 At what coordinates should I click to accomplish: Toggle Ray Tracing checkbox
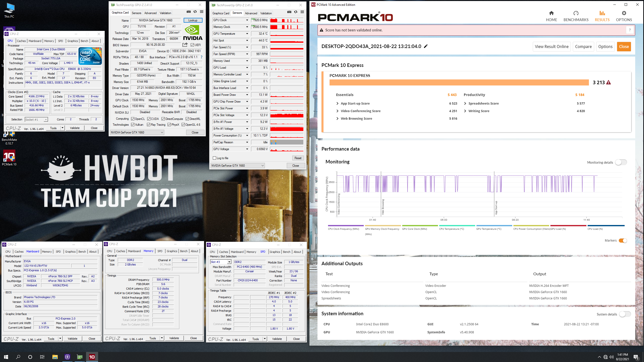click(149, 125)
